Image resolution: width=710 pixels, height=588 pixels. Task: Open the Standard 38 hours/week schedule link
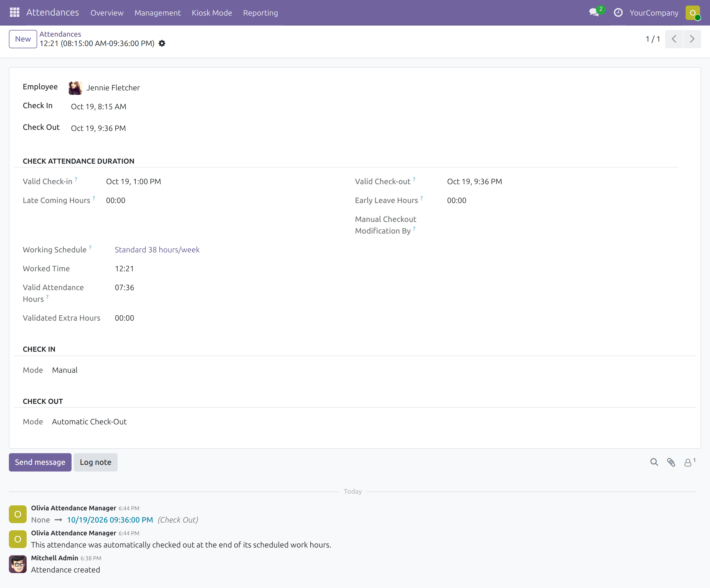click(x=157, y=250)
